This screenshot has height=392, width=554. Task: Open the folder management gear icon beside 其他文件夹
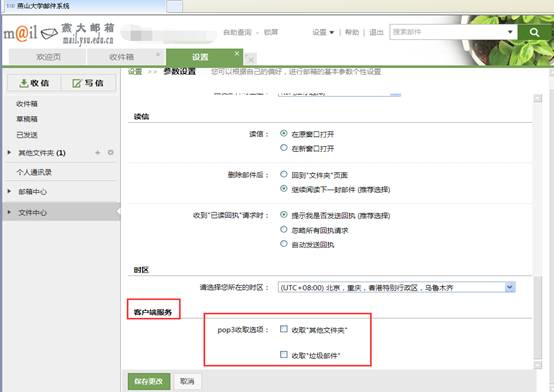(x=111, y=153)
